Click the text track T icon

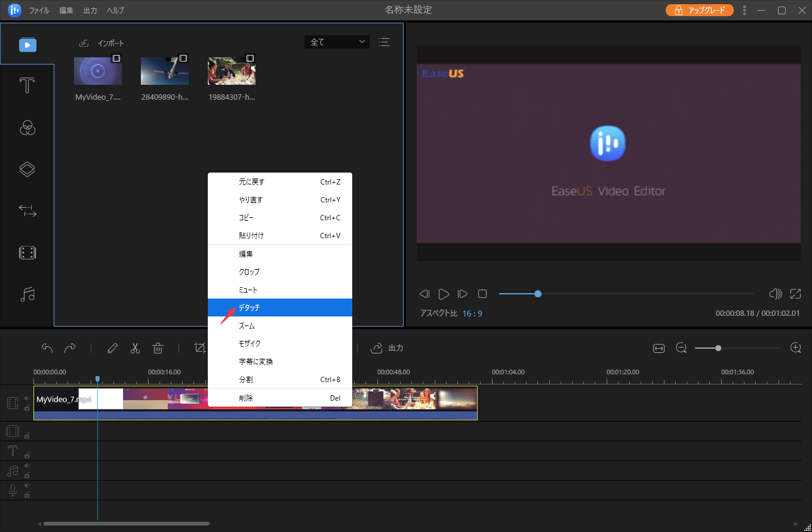(13, 451)
